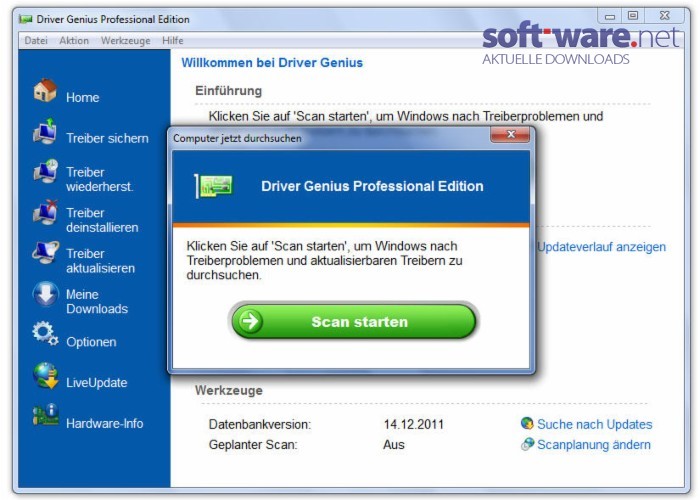This screenshot has height=500, width=700.
Task: Click the Geplanter Scan label
Action: click(x=253, y=445)
